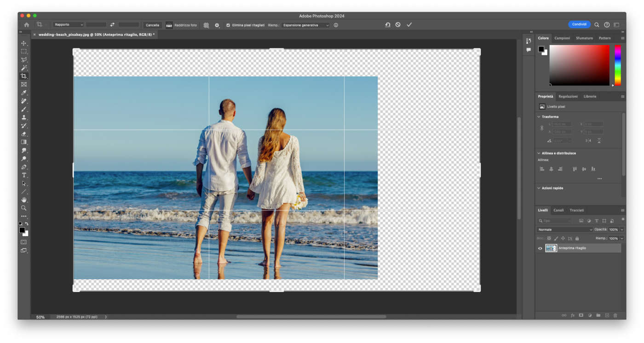644x343 pixels.
Task: Select the Zoom tool in toolbar
Action: click(24, 208)
